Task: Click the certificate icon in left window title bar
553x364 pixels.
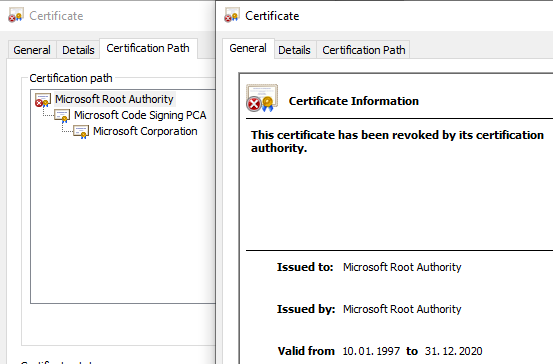Action: [x=16, y=15]
